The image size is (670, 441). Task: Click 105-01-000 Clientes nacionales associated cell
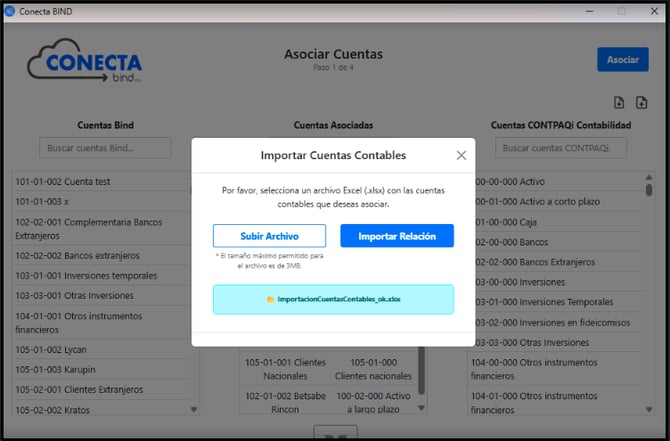[x=373, y=369]
